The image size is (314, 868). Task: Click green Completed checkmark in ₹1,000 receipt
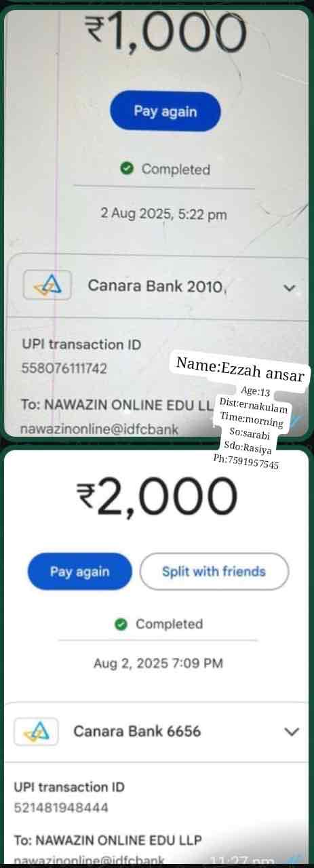(126, 169)
